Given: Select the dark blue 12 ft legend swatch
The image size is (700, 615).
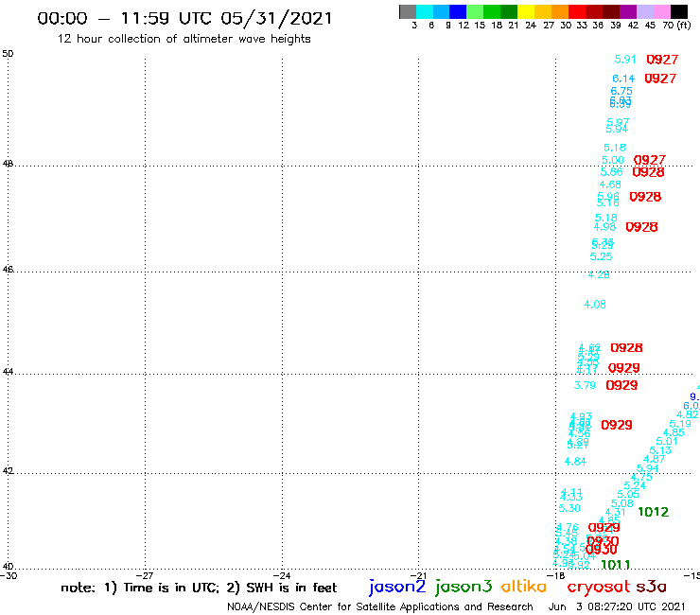Looking at the screenshot, I should click(458, 11).
